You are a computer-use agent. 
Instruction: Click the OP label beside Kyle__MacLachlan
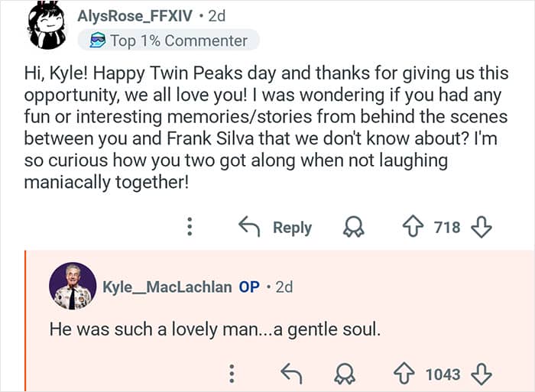(249, 287)
